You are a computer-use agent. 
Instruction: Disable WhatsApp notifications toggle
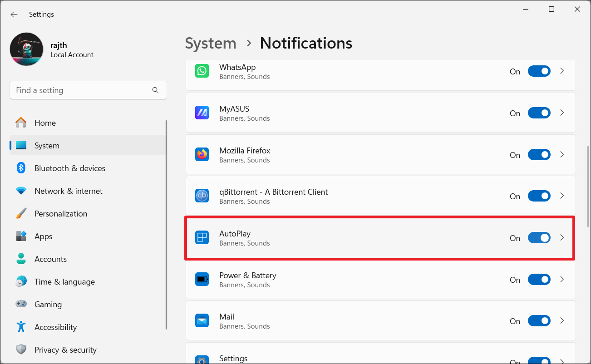539,71
